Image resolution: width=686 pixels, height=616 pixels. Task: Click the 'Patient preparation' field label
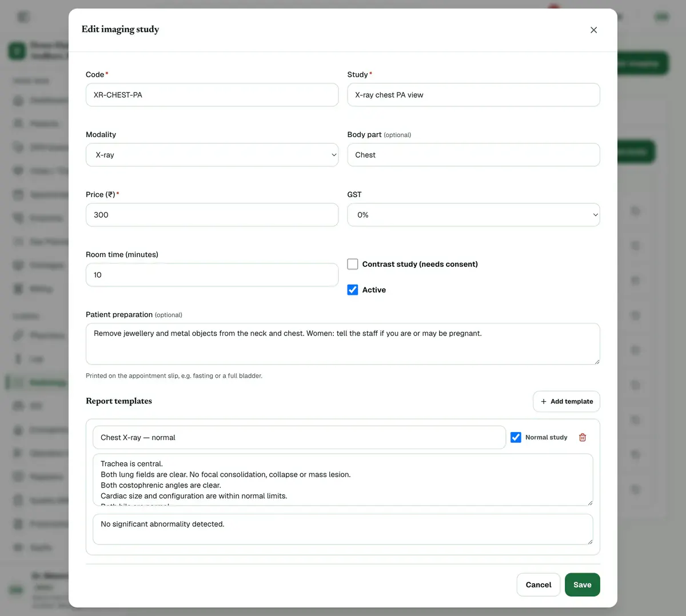(x=119, y=314)
